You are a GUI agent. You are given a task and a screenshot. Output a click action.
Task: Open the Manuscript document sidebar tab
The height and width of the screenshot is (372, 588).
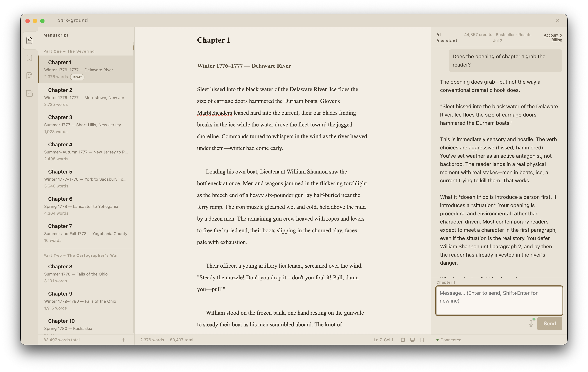tap(29, 40)
